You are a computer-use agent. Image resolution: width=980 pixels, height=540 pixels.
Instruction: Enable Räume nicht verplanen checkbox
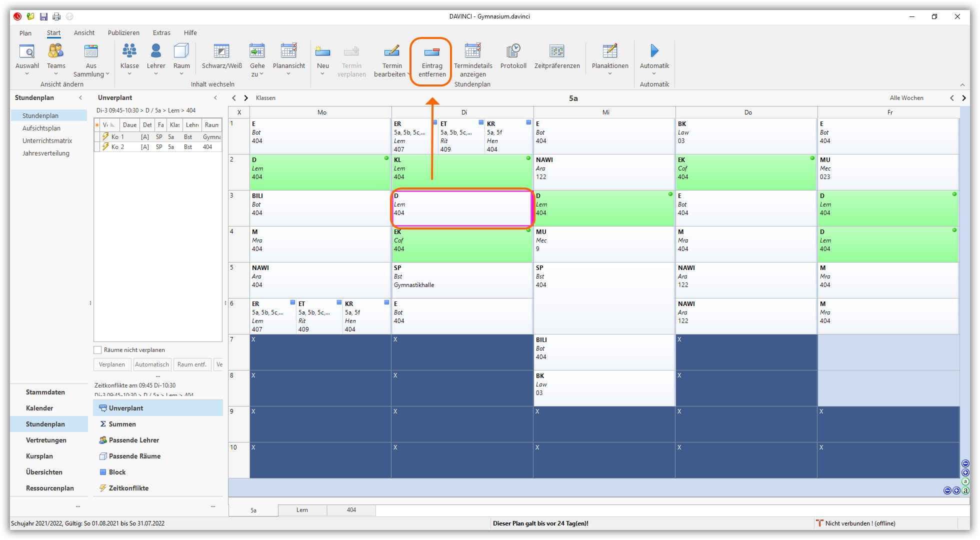pyautogui.click(x=98, y=350)
